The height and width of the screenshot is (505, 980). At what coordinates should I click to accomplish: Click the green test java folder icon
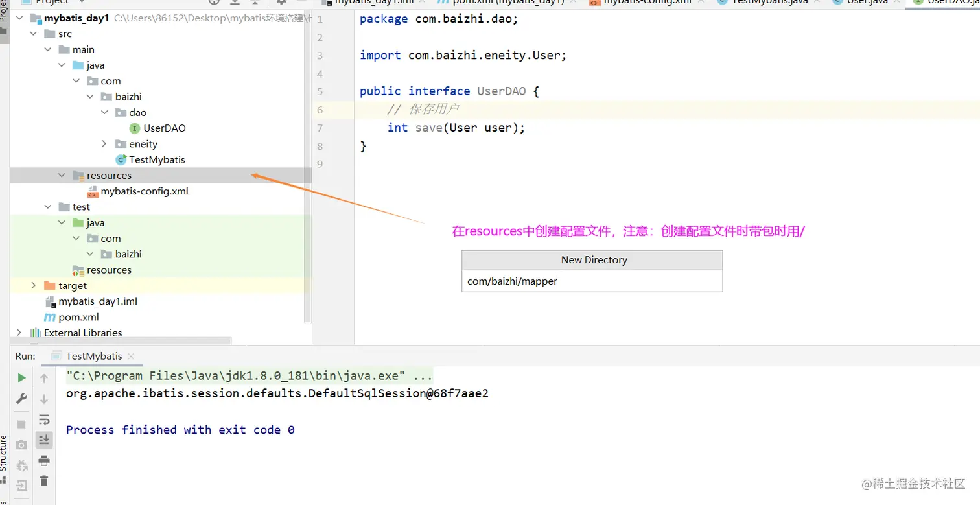pyautogui.click(x=78, y=223)
